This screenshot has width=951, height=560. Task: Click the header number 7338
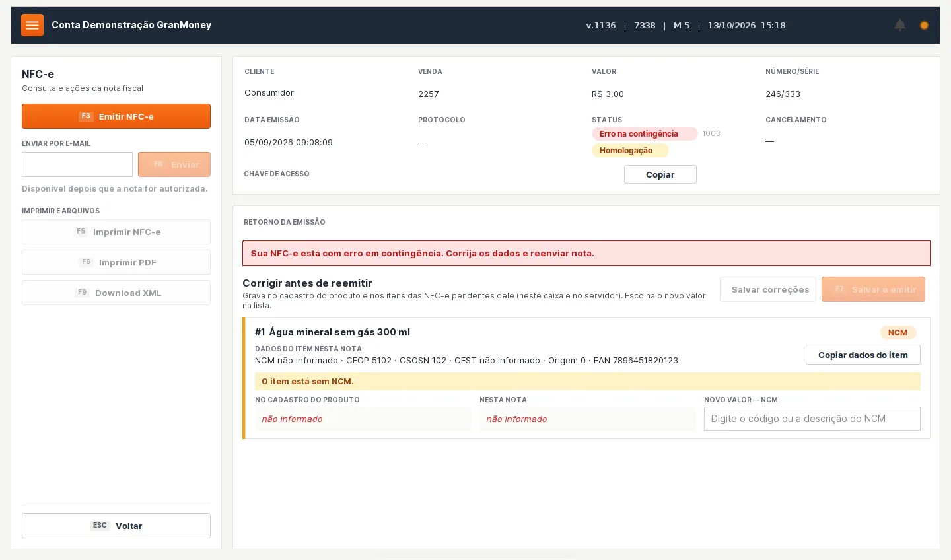coord(645,26)
